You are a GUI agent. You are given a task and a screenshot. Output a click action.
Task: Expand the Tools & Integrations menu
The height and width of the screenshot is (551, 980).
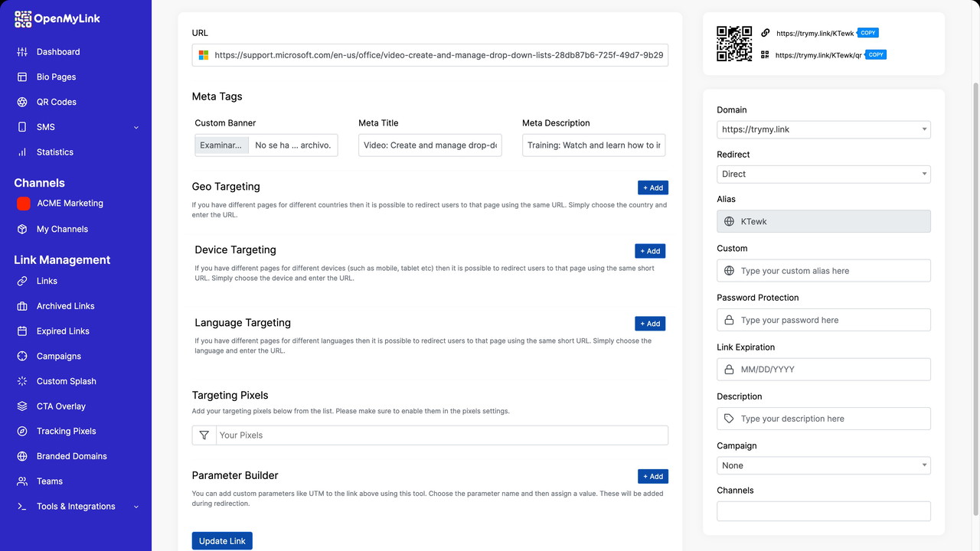(76, 506)
